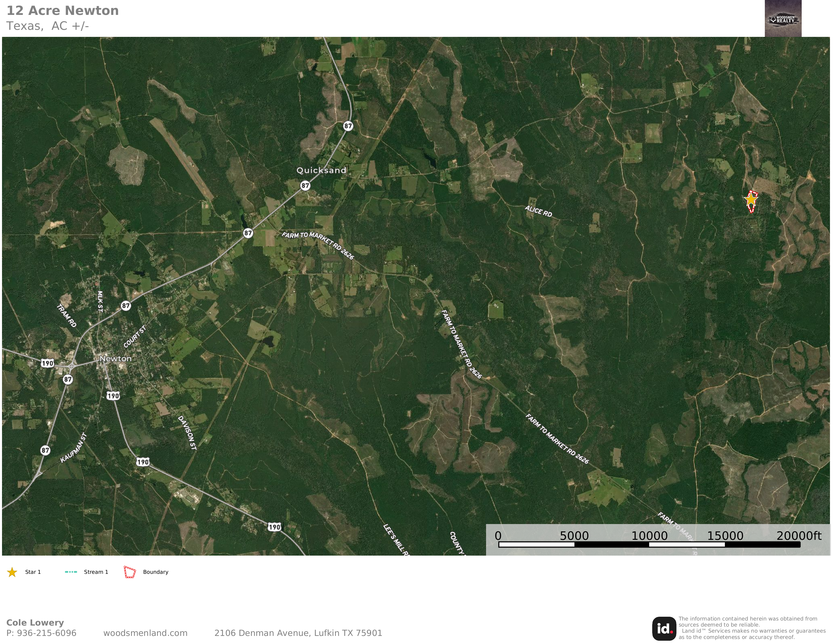Click the Tram Rd road label
This screenshot has width=833, height=644.
click(x=66, y=315)
